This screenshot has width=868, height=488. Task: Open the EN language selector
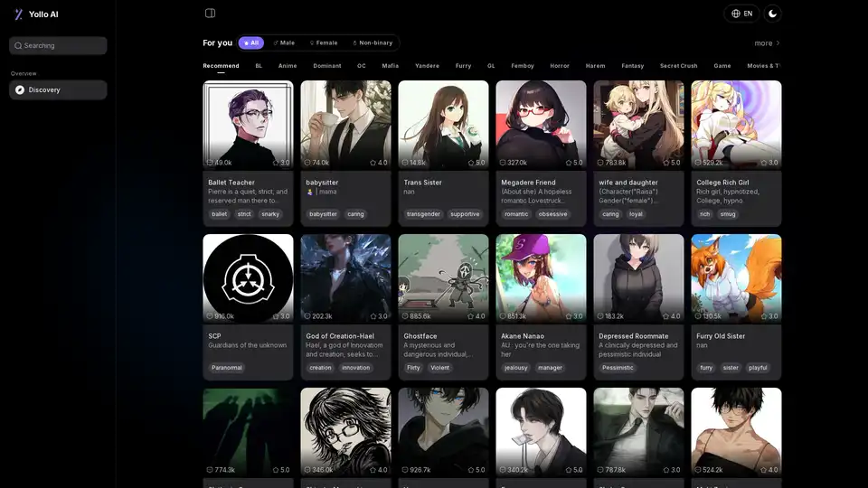[x=741, y=14]
